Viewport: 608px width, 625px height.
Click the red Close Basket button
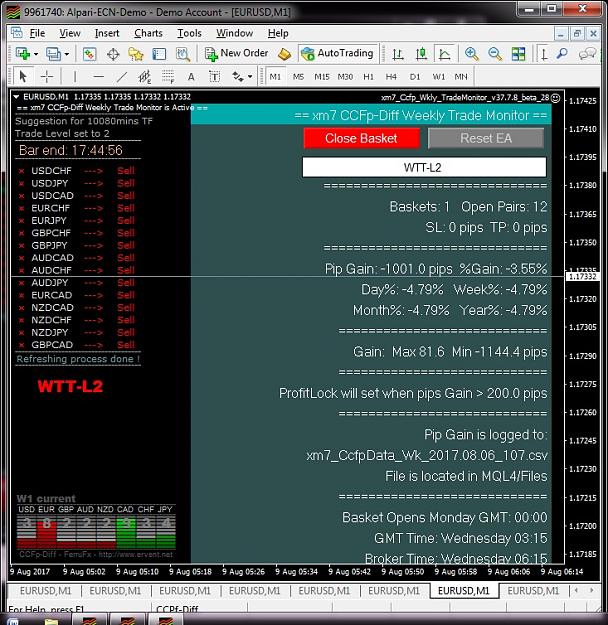point(361,138)
